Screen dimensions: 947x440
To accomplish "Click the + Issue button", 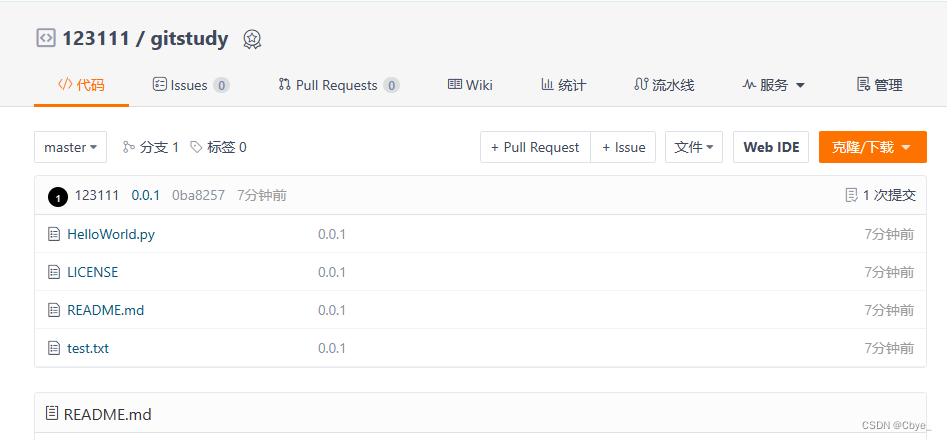I will pyautogui.click(x=623, y=147).
